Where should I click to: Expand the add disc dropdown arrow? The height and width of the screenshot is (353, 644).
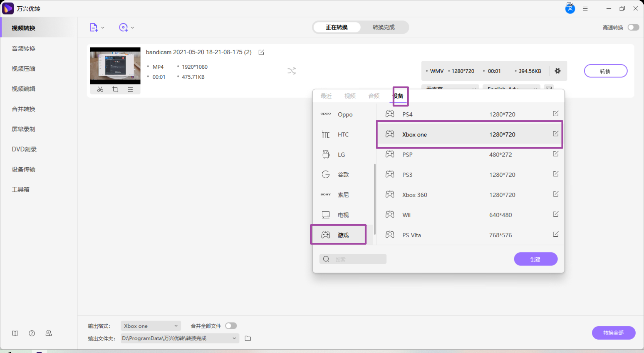click(132, 28)
